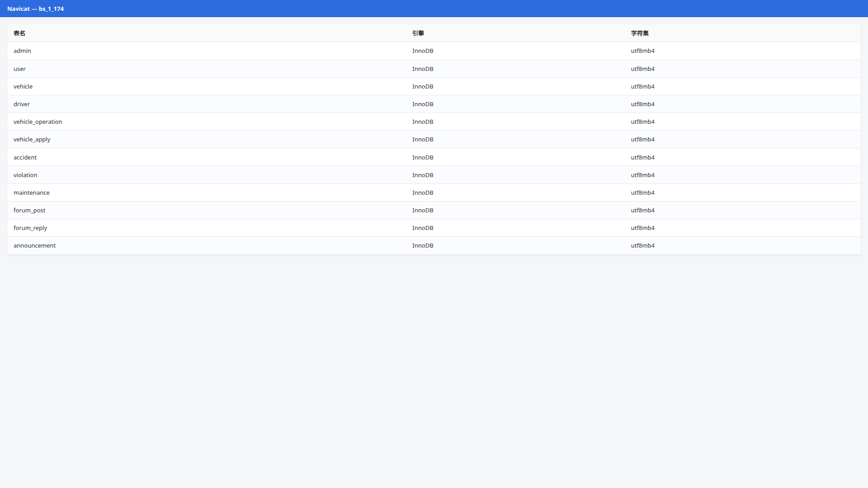Click InnoDB engine in forum_post row
The width and height of the screenshot is (868, 488).
tap(423, 211)
